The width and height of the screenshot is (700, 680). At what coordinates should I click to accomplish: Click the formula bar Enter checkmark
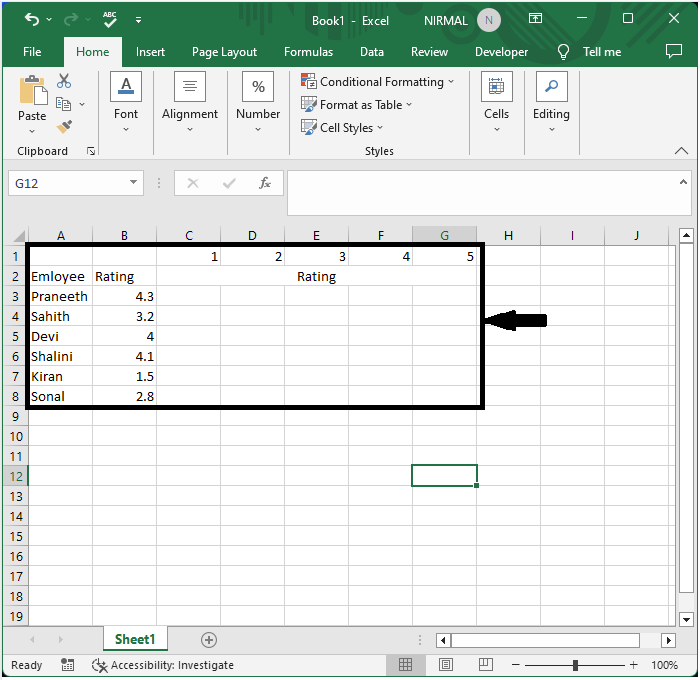point(229,183)
